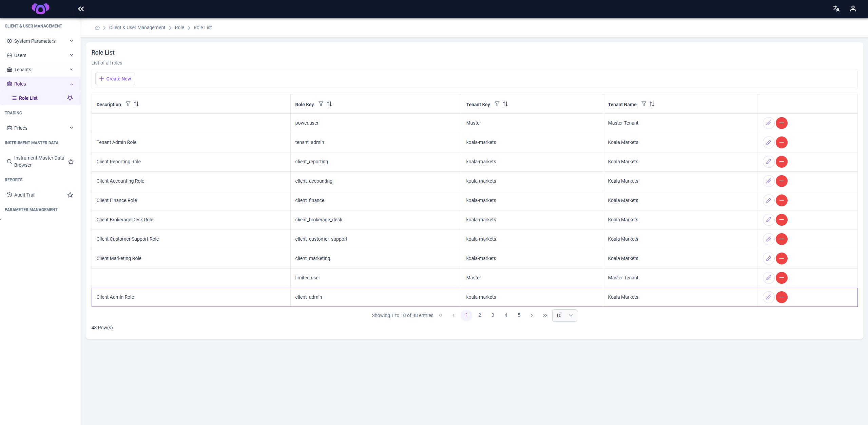Delete the client_accounting role
Image resolution: width=868 pixels, height=425 pixels.
[x=782, y=181]
